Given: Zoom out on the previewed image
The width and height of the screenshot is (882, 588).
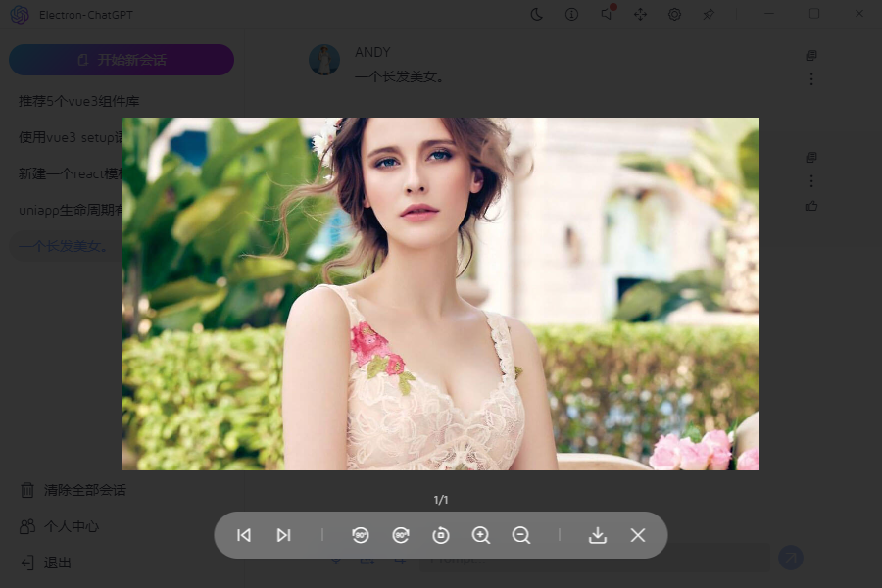Looking at the screenshot, I should [521, 535].
